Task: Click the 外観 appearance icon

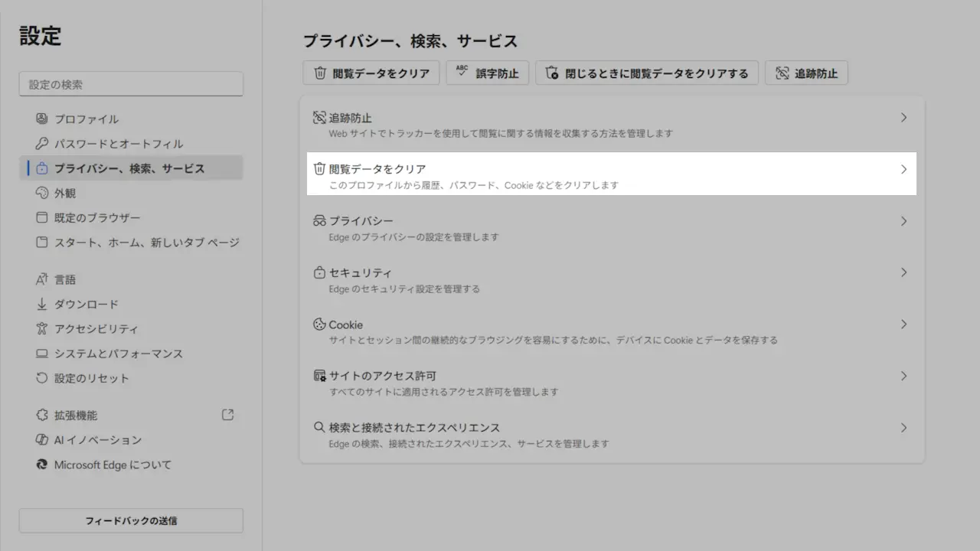Action: pyautogui.click(x=42, y=193)
